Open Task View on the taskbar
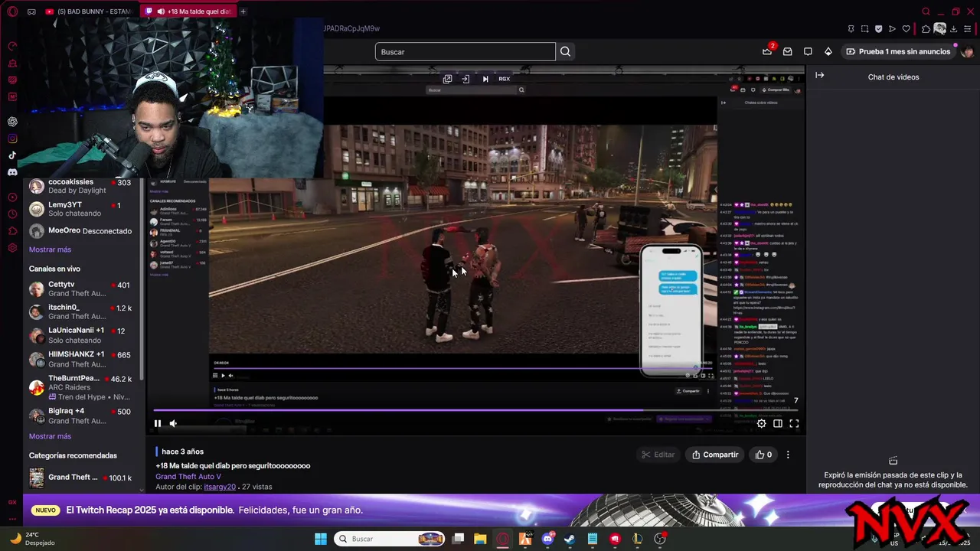This screenshot has height=551, width=980. (458, 539)
